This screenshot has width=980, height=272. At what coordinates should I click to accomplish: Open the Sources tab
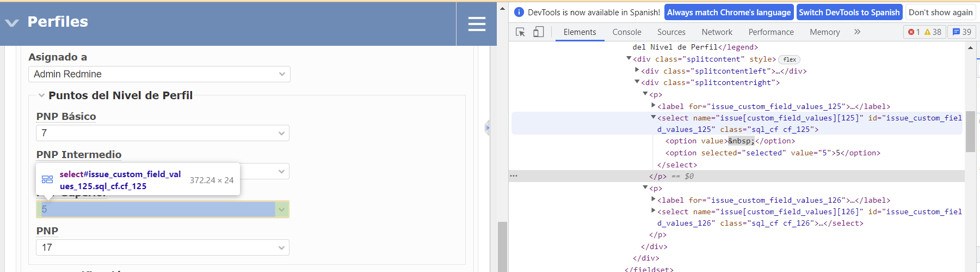(671, 32)
